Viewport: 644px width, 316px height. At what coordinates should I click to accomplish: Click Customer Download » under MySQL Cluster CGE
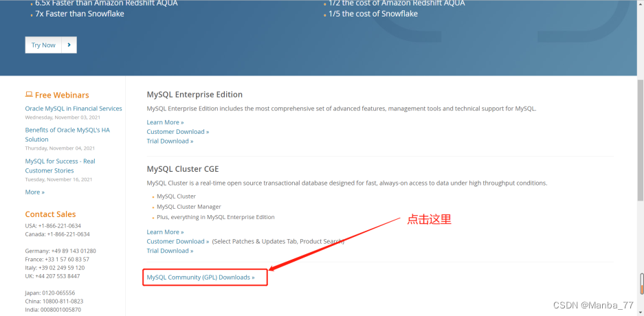click(178, 241)
